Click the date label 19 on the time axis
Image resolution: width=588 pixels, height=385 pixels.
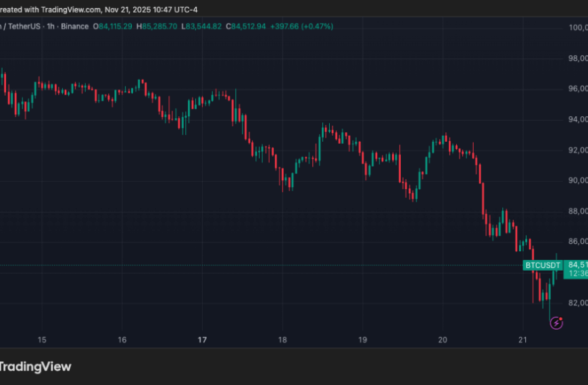[363, 340]
